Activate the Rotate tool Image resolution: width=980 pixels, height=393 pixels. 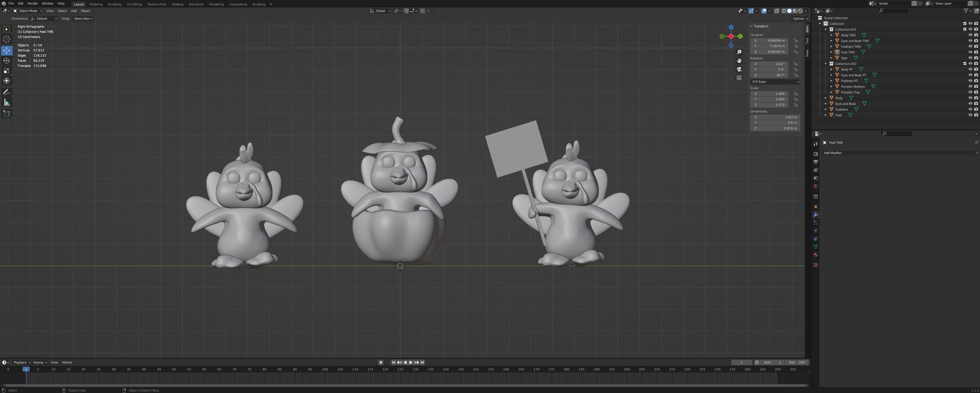[x=7, y=61]
